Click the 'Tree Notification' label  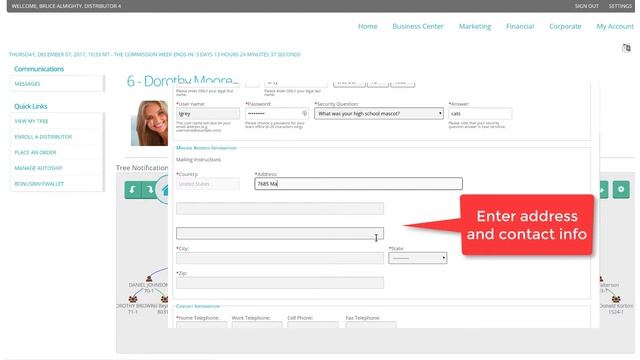coord(142,168)
